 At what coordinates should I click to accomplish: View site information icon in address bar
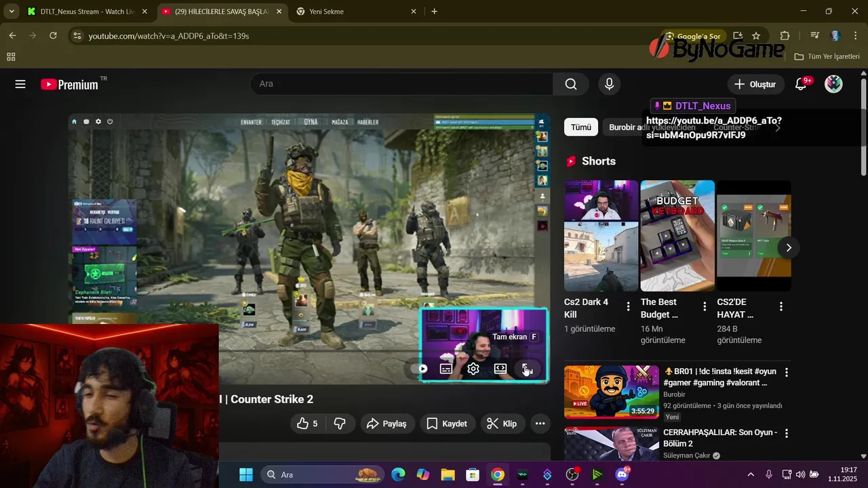(77, 36)
